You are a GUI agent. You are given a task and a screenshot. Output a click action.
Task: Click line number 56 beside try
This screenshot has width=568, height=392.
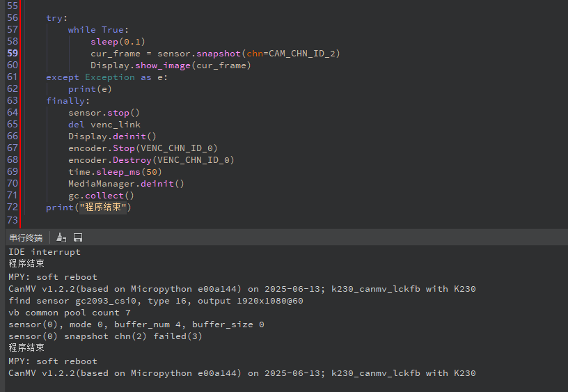click(13, 17)
